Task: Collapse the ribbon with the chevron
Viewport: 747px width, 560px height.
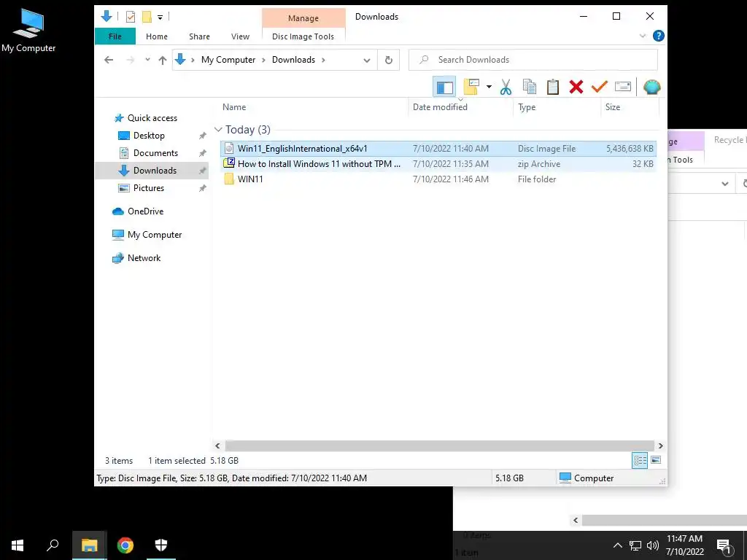Action: tap(642, 36)
